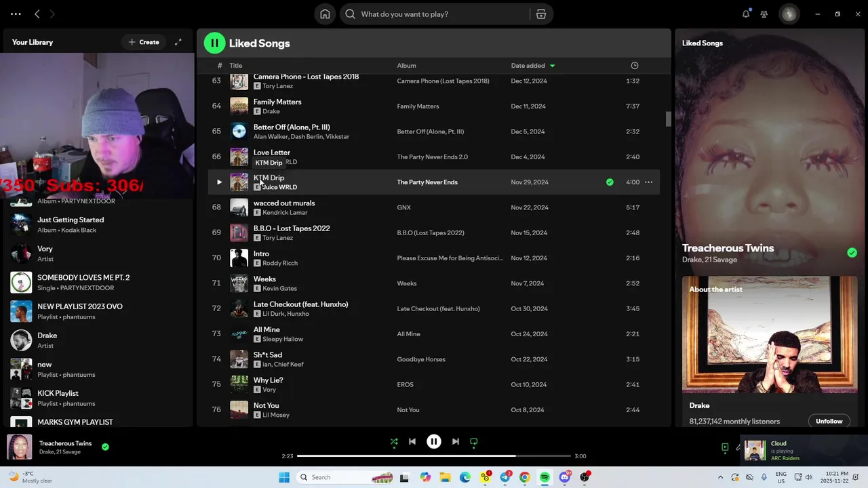Screen dimensions: 868x488
Task: Click the Create button in Your Library
Action: tap(144, 42)
